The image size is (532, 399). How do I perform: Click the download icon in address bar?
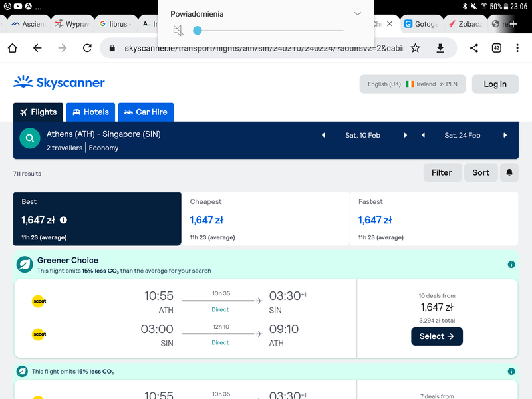pos(440,48)
